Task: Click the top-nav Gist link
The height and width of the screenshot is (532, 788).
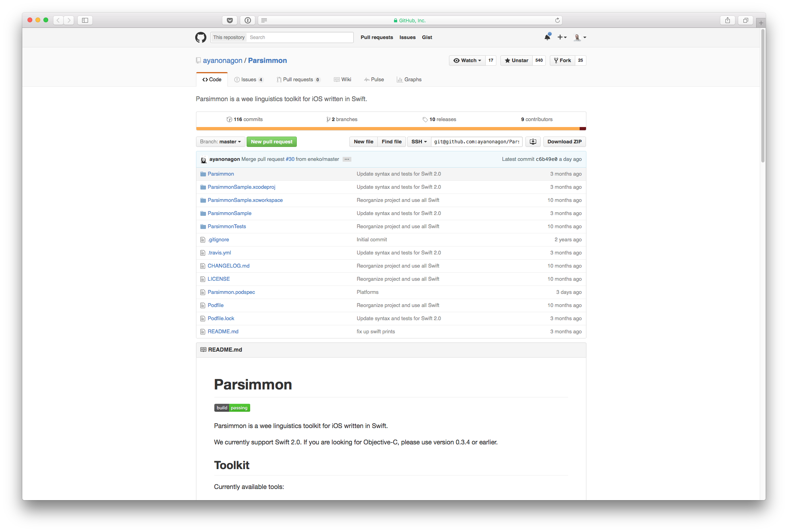Action: point(427,37)
